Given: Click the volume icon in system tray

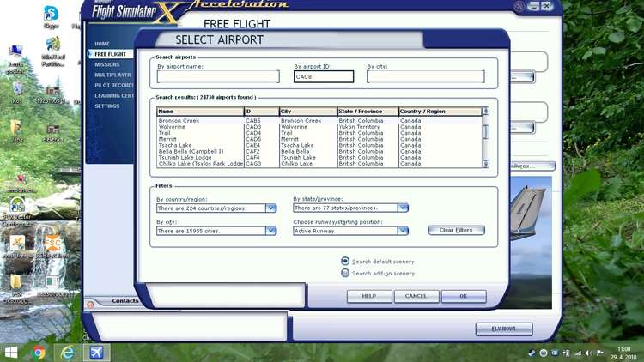Looking at the screenshot, I should click(x=588, y=353).
